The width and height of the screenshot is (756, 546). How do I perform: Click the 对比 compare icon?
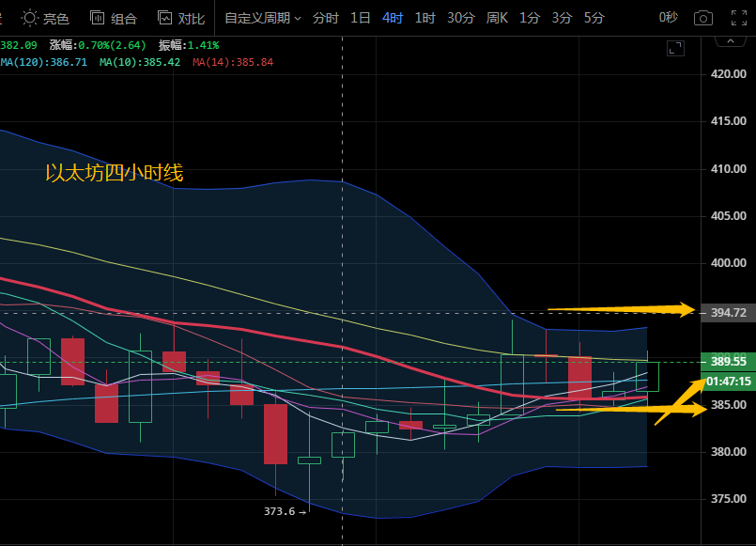point(180,18)
